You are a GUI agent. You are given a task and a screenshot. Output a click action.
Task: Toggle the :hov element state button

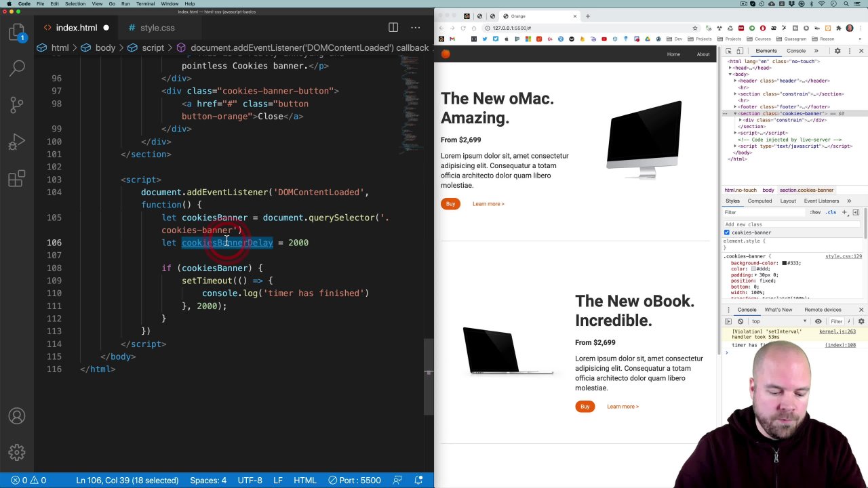click(x=815, y=212)
